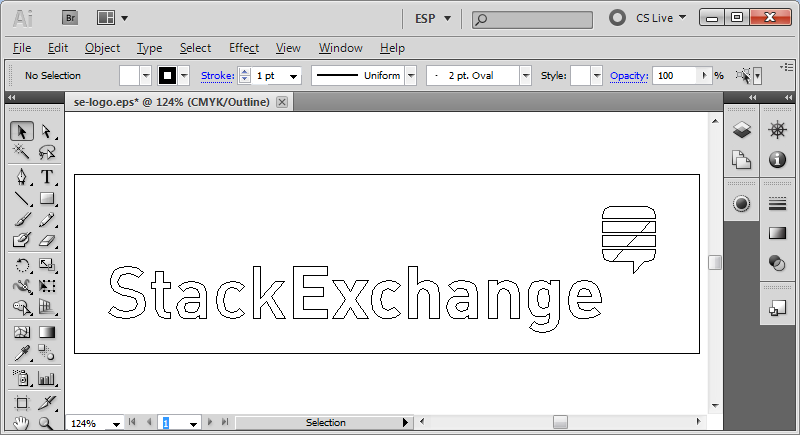Open the Layers panel icon
The image size is (800, 435).
(741, 130)
